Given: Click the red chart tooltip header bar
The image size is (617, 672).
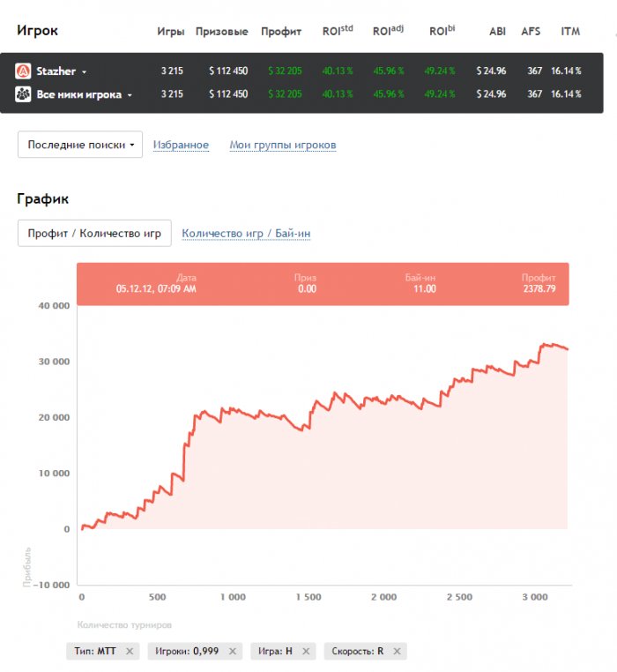Looking at the screenshot, I should tap(323, 283).
